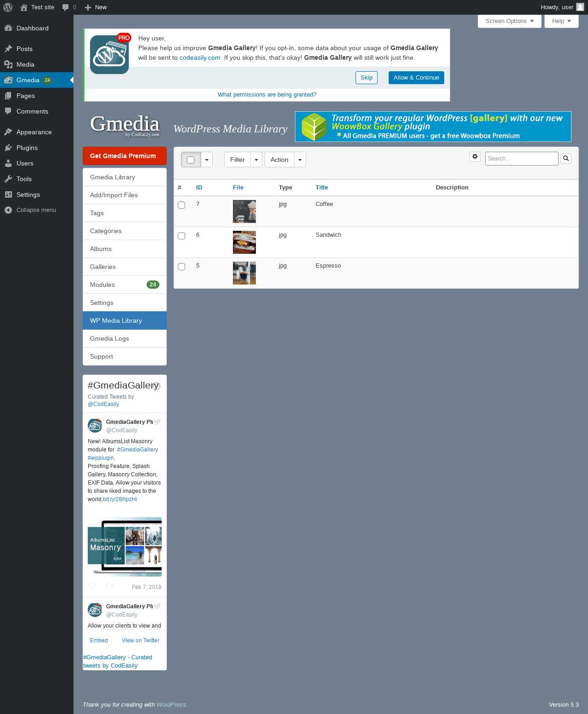
Task: Open Galleries menu item
Action: coord(124,267)
